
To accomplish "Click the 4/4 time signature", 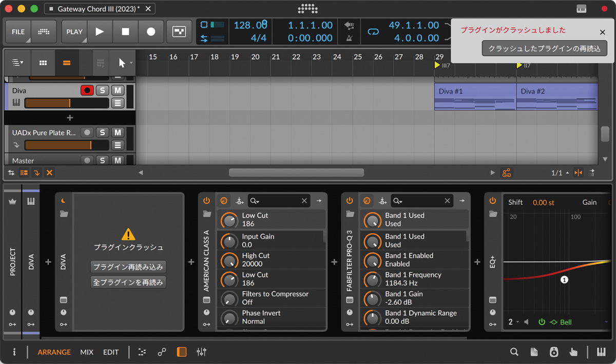I will [258, 38].
